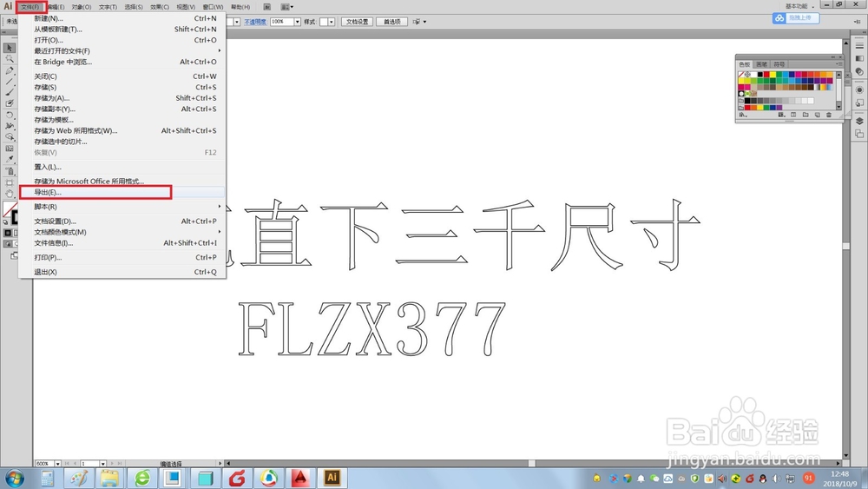Image resolution: width=868 pixels, height=489 pixels.
Task: Choose Exit (退出) menu entry
Action: (122, 272)
